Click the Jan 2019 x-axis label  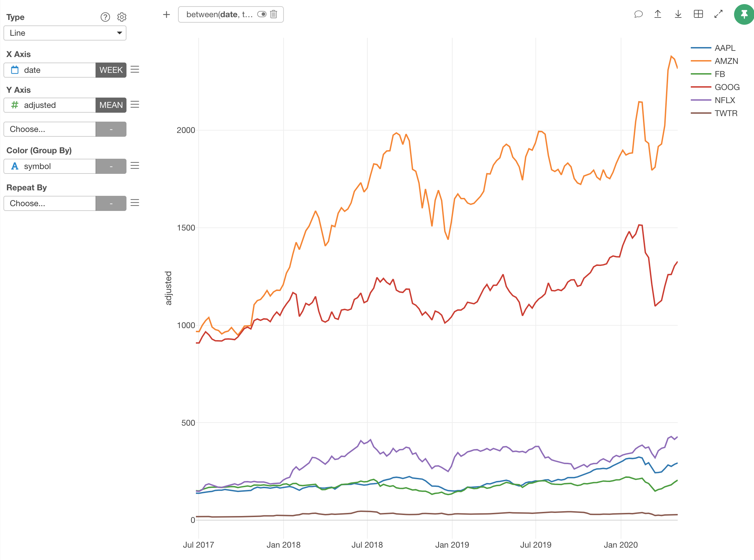coord(452,545)
